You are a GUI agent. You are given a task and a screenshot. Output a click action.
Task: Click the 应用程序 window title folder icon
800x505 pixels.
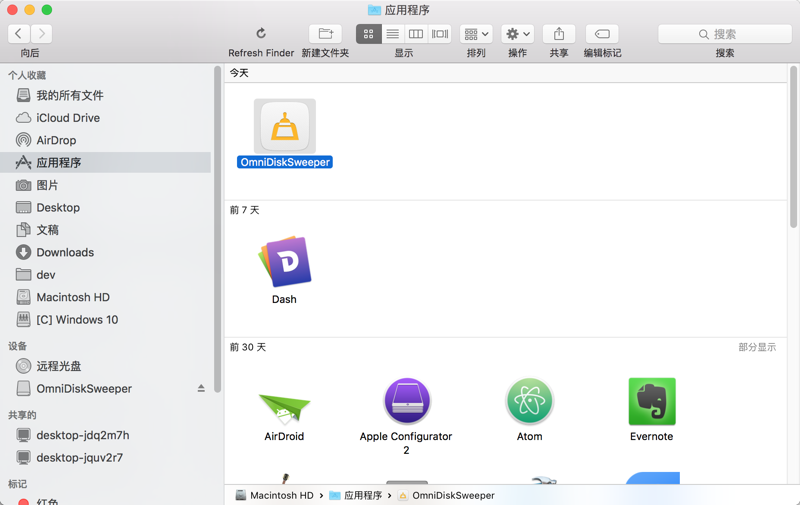[x=374, y=10]
